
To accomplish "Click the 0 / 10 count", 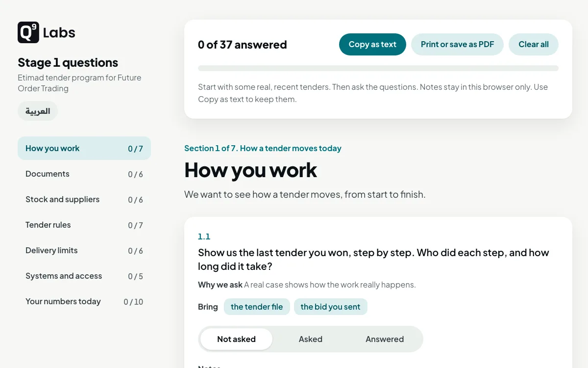I will (x=133, y=302).
